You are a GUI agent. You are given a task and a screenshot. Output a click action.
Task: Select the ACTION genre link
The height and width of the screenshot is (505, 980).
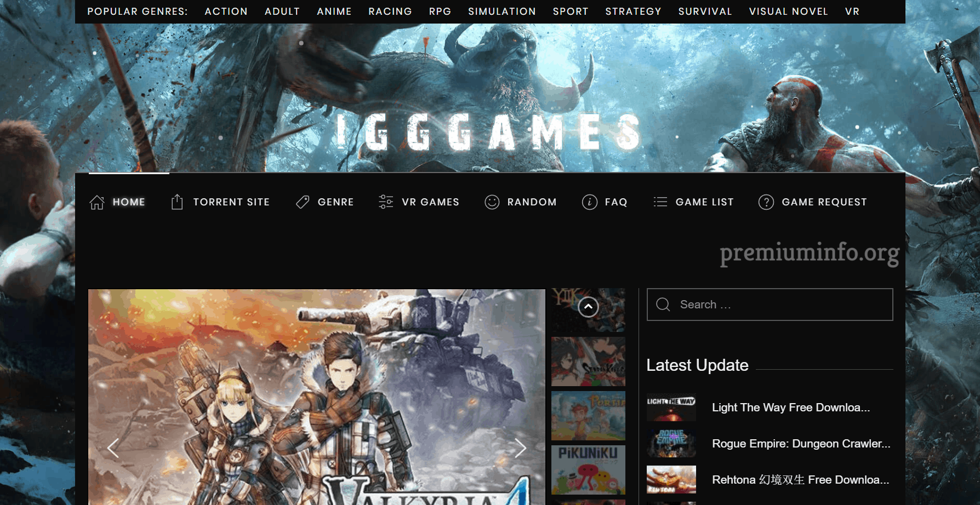[226, 12]
